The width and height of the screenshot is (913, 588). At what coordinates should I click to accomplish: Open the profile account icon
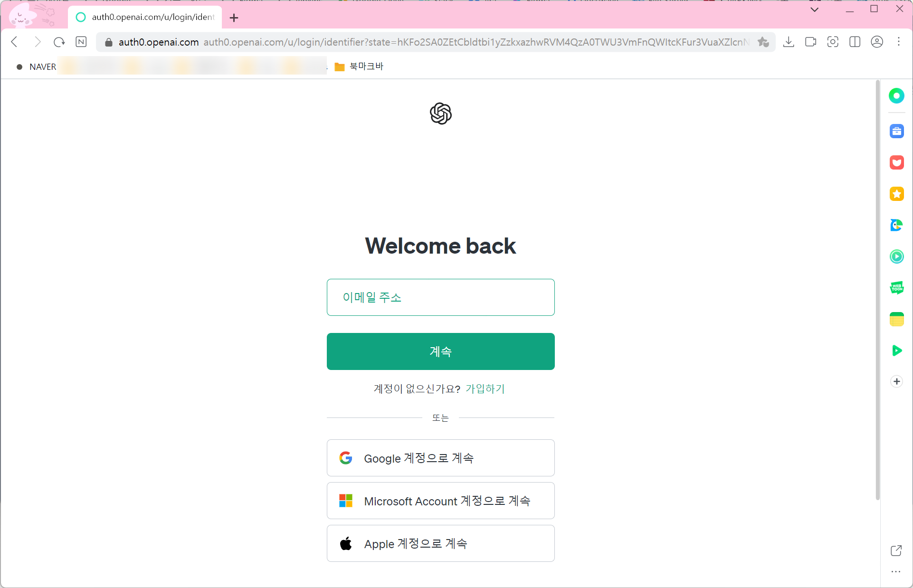click(x=877, y=42)
